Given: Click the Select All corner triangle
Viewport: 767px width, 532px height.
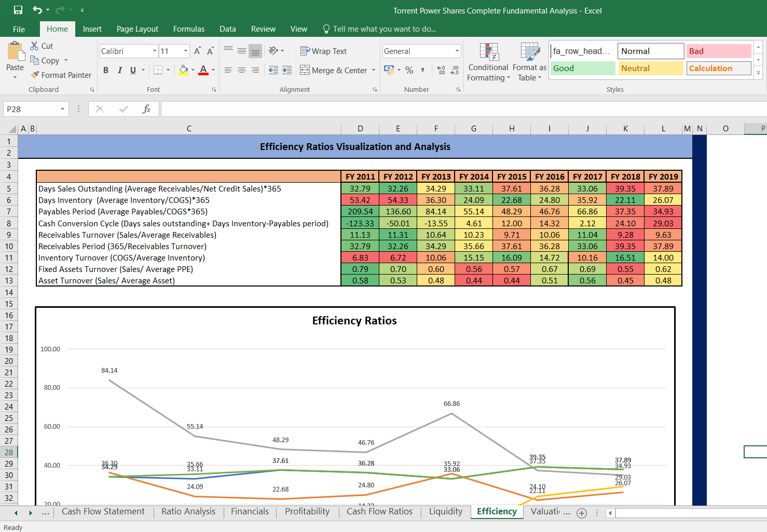Looking at the screenshot, I should click(13, 129).
